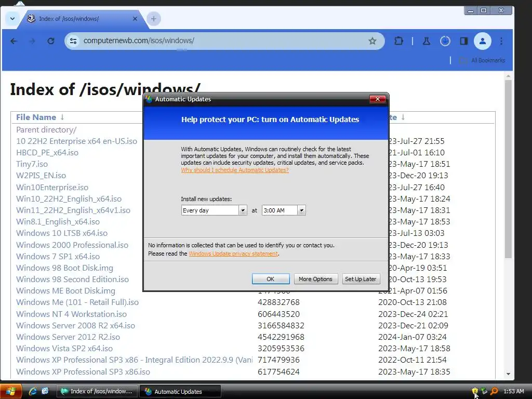Toggle the browser side panel icon
532x399 pixels.
pos(464,41)
